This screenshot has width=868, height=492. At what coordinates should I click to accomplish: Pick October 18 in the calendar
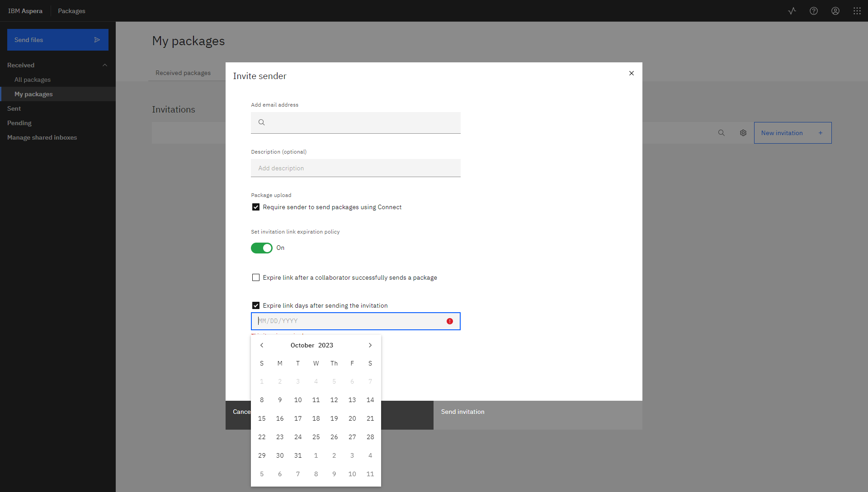(316, 418)
